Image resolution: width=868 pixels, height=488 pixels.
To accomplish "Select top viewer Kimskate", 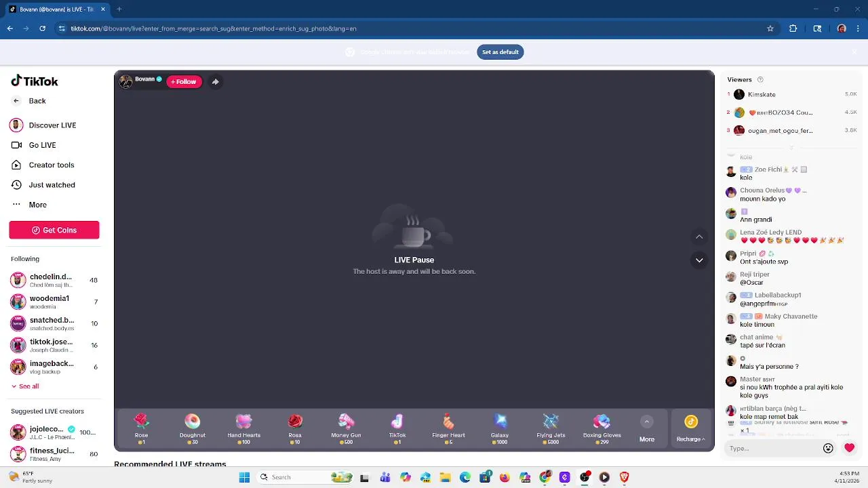I will (x=792, y=94).
